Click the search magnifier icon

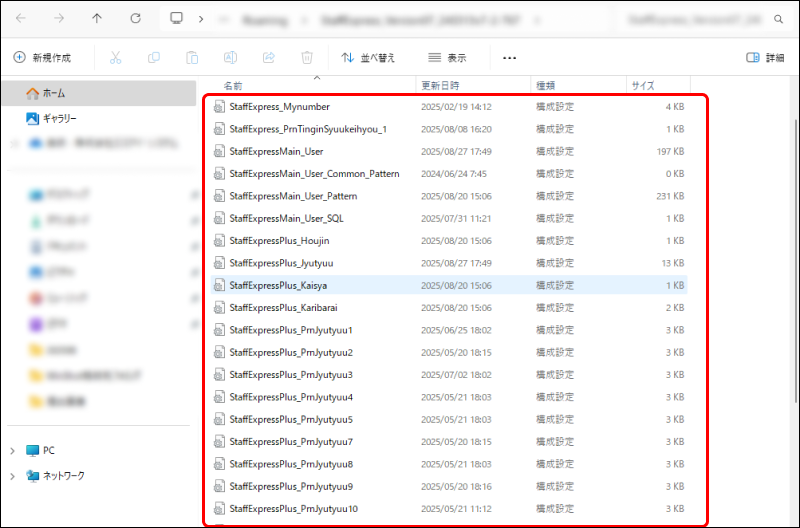tap(778, 19)
